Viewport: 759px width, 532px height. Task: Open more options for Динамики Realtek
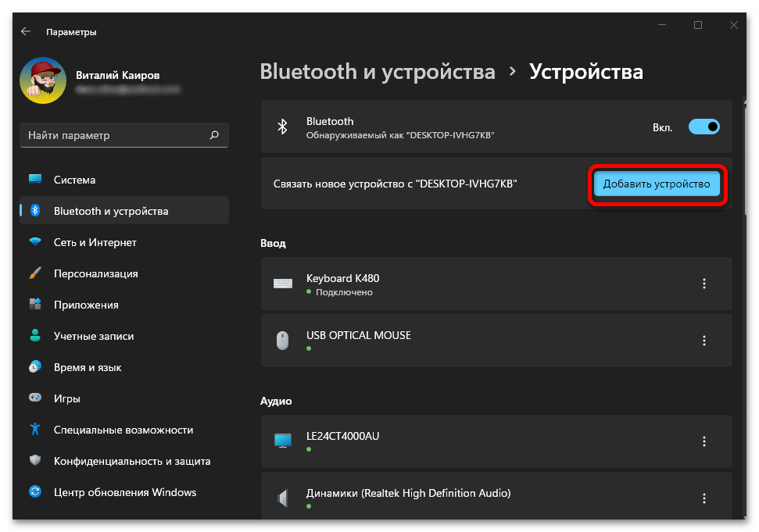(704, 498)
